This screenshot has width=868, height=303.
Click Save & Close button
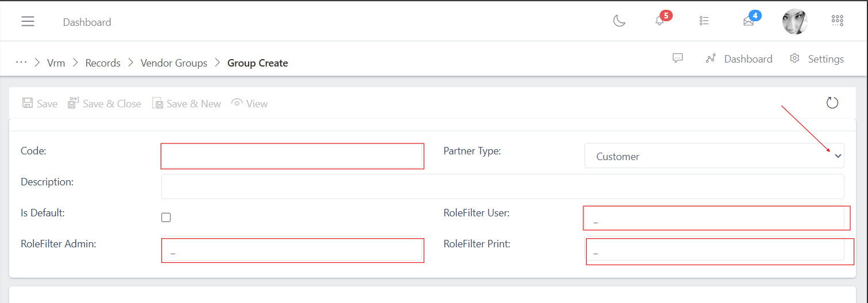[104, 103]
